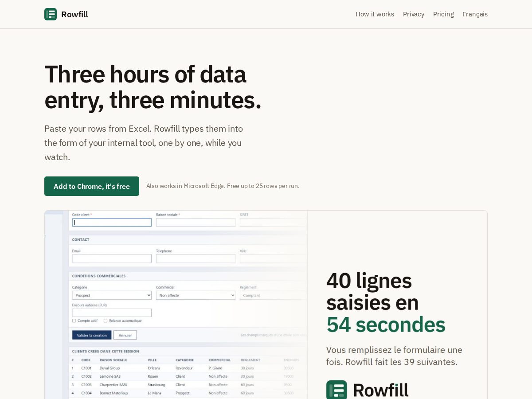Click the VILLE column header

tap(152, 360)
